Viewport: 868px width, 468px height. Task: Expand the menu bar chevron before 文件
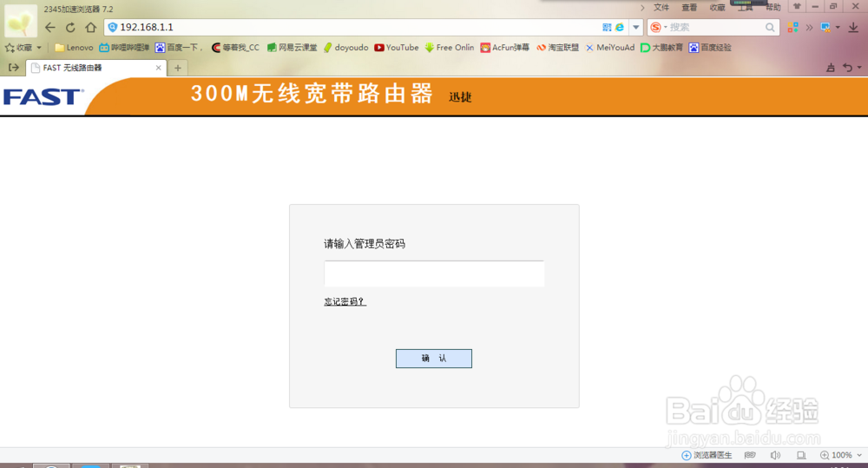tap(642, 7)
